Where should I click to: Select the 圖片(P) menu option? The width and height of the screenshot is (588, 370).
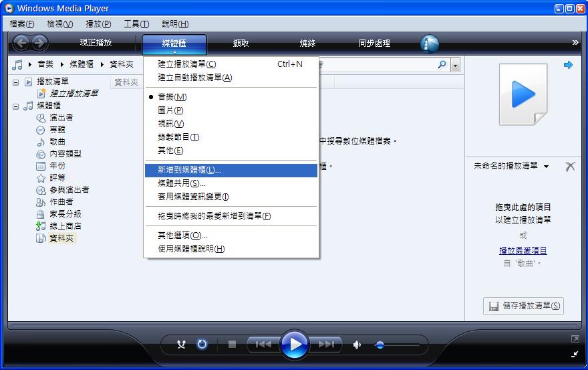(x=231, y=110)
